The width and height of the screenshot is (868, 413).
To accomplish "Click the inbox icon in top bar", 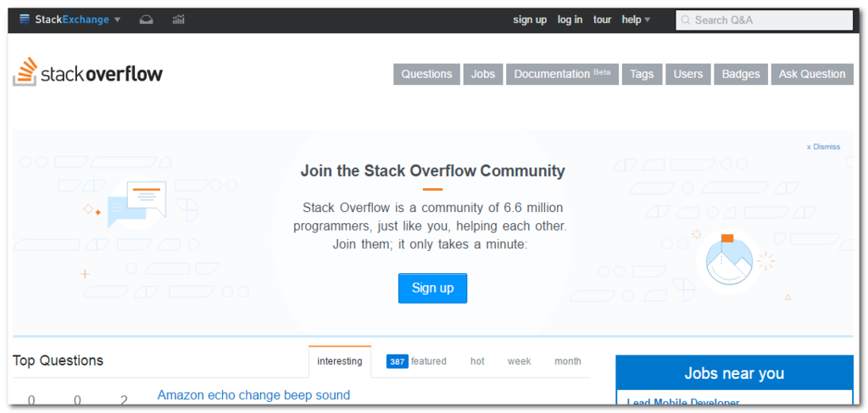I will [x=146, y=20].
